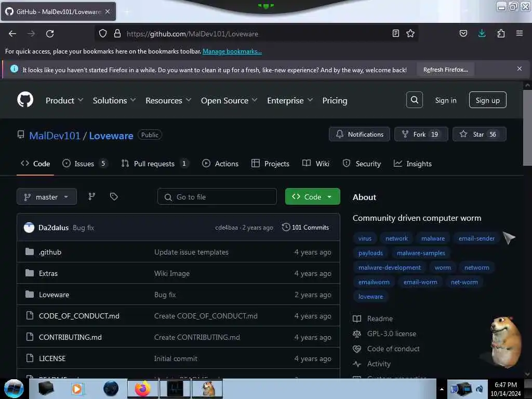This screenshot has height=399, width=532.
Task: Click the padlock site info icon
Action: tap(117, 33)
